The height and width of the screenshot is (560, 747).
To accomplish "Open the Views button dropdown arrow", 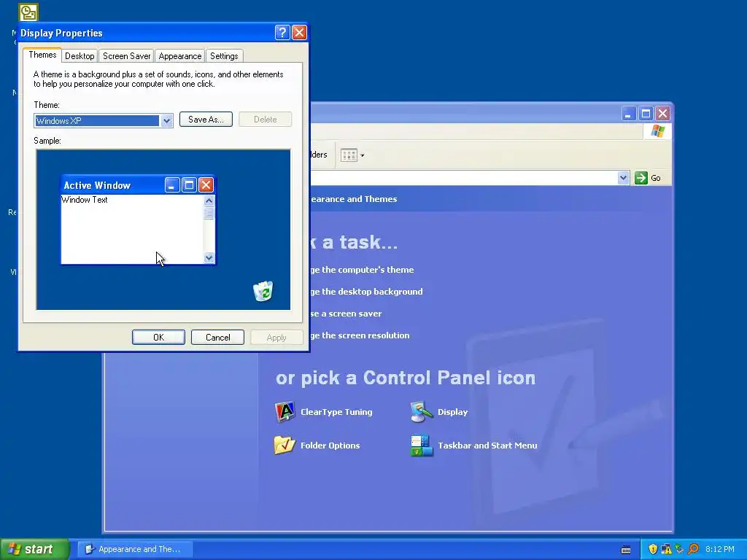I will coord(362,155).
